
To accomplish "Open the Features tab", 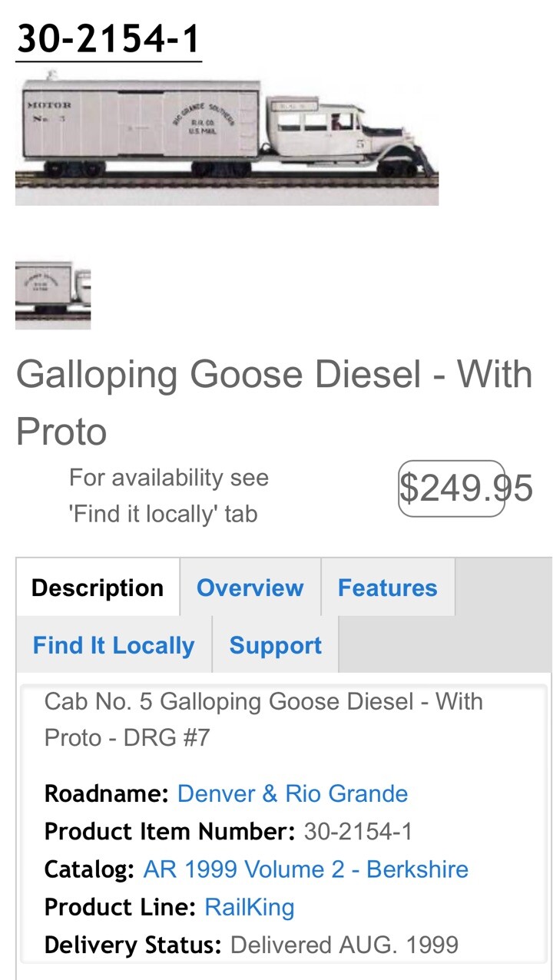I will tap(388, 588).
